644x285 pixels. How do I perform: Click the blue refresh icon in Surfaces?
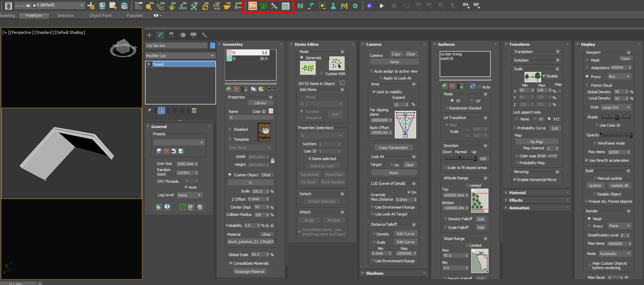click(x=473, y=86)
